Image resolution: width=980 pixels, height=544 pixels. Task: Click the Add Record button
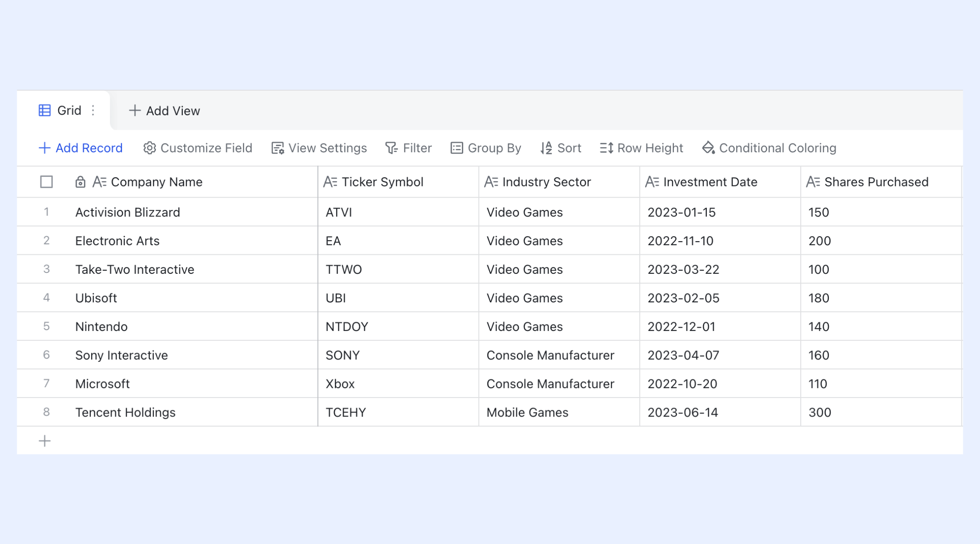point(81,148)
